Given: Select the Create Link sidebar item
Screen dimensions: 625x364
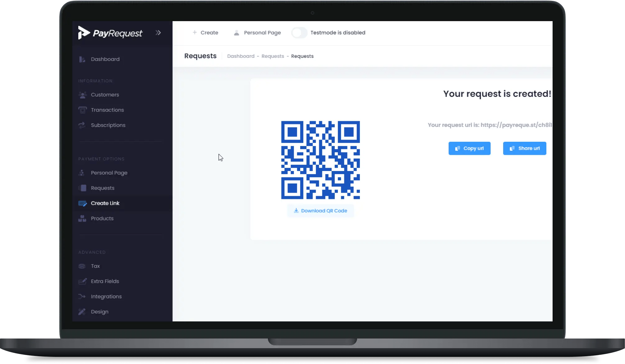Looking at the screenshot, I should 105,203.
